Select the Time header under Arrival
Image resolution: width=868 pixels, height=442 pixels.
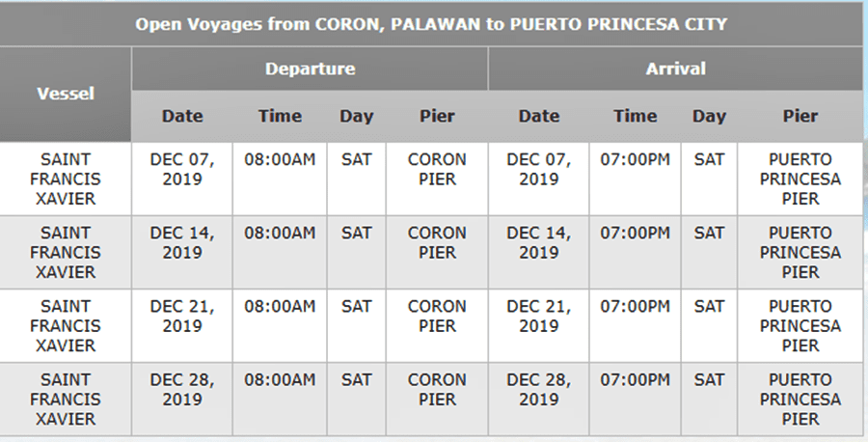[635, 116]
